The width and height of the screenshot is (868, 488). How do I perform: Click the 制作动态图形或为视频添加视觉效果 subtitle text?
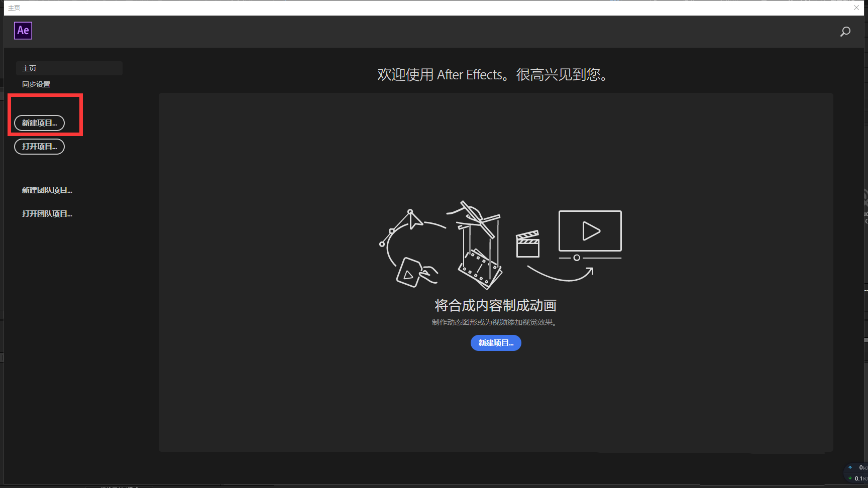pyautogui.click(x=494, y=322)
